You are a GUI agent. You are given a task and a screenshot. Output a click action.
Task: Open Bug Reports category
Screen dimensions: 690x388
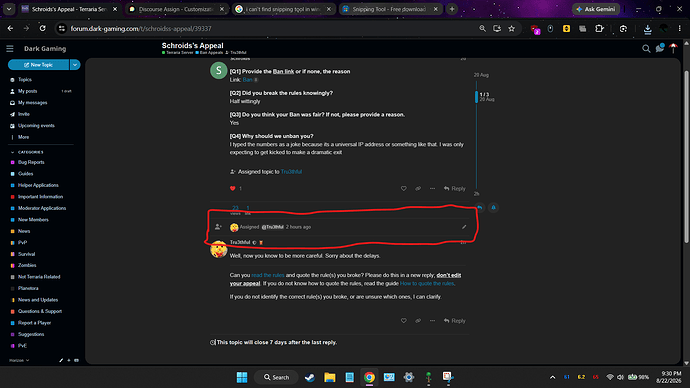[31, 162]
